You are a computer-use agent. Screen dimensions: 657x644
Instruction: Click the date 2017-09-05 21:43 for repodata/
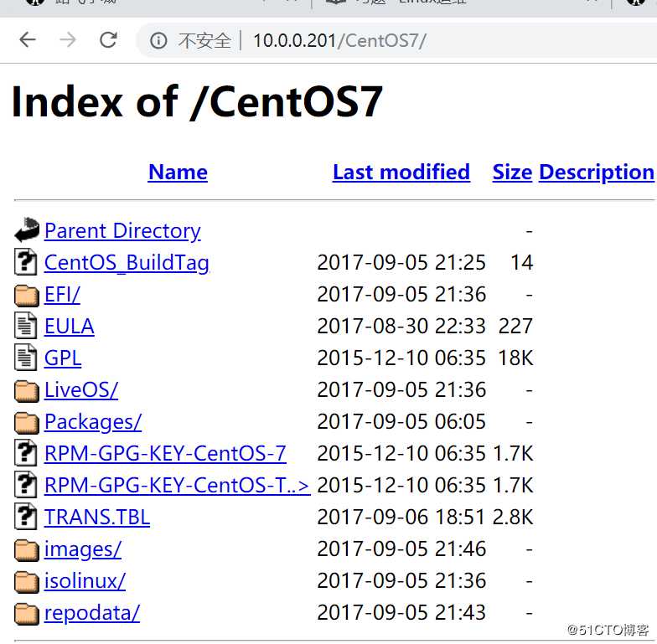click(x=401, y=613)
